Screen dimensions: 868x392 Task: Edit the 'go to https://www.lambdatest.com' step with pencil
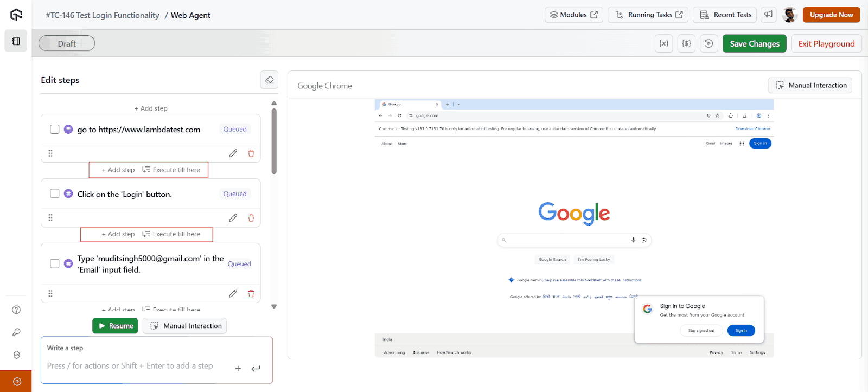pyautogui.click(x=233, y=153)
